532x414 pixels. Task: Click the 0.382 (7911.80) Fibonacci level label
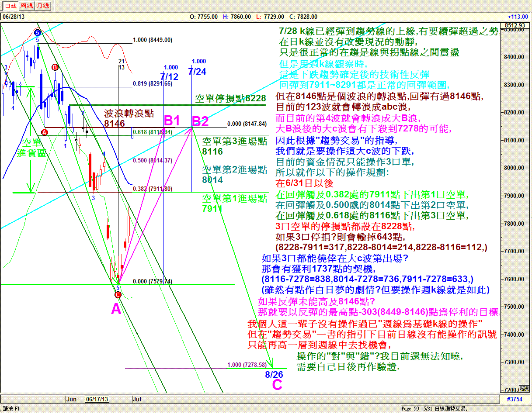pos(153,189)
